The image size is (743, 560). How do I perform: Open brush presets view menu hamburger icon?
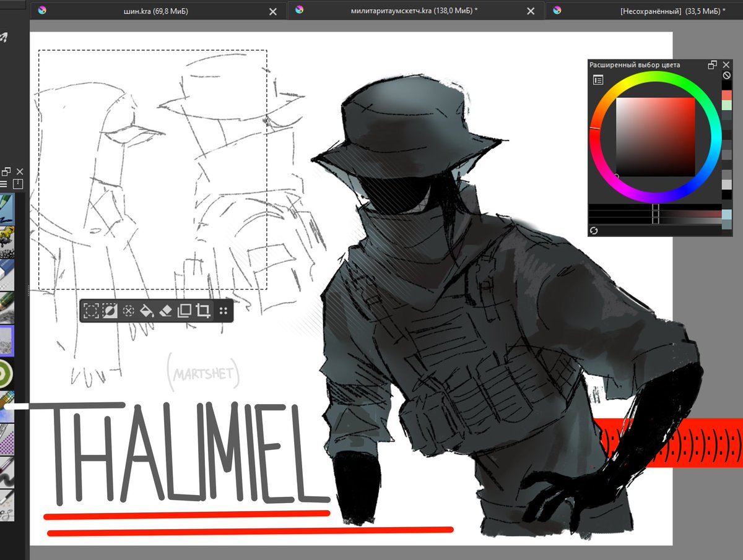tap(3, 184)
